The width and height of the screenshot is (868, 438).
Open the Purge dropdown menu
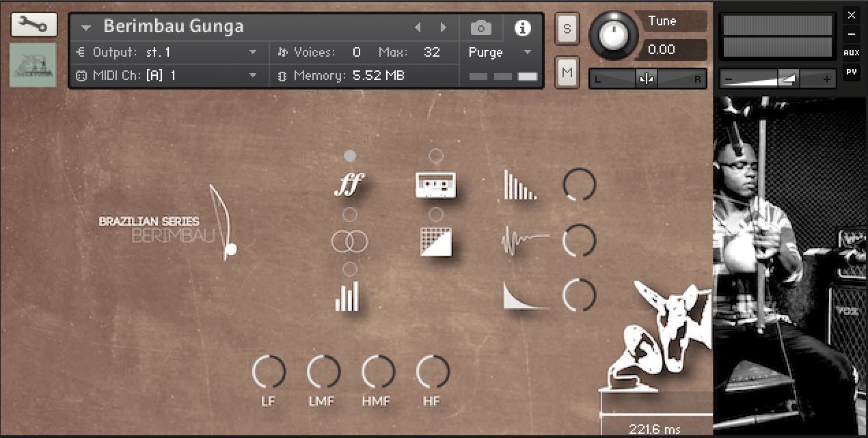pos(500,53)
